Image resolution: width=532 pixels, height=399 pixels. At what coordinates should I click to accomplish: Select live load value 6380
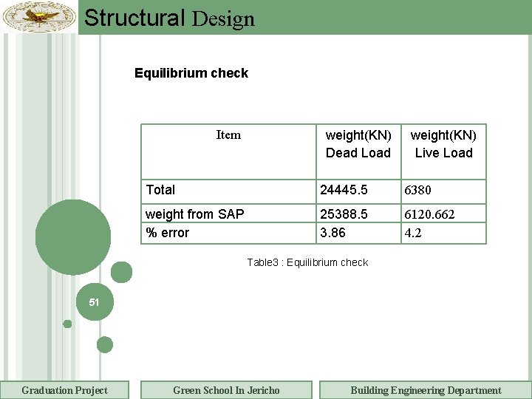[417, 190]
